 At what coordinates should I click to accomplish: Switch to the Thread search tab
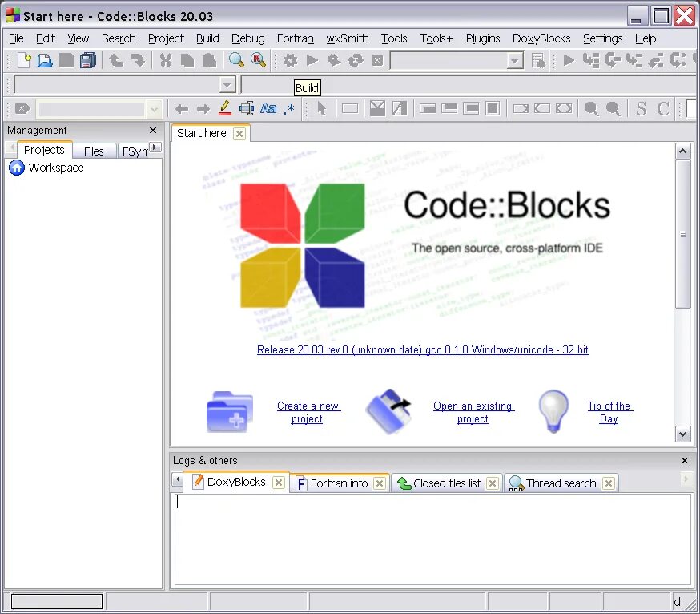tap(561, 483)
